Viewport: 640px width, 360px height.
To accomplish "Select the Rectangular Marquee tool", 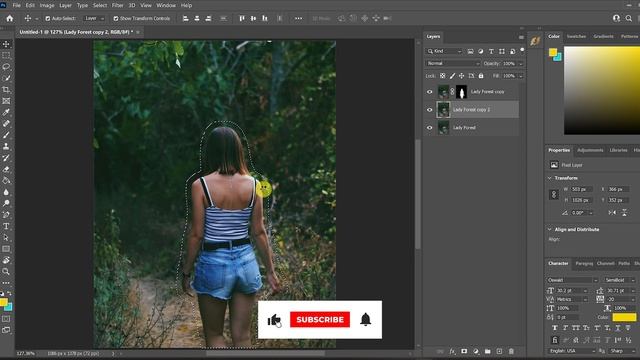I will coord(6,55).
